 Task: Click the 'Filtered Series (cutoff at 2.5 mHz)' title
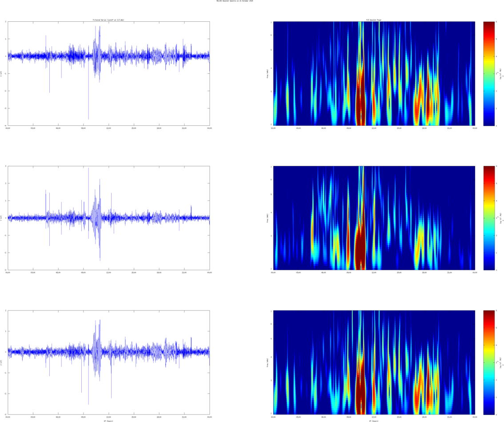[108, 20]
